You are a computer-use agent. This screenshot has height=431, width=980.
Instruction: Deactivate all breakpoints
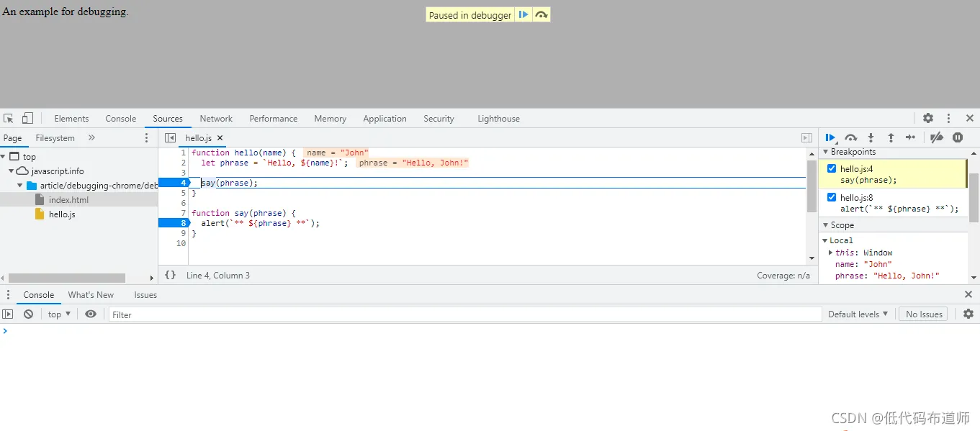(x=937, y=137)
